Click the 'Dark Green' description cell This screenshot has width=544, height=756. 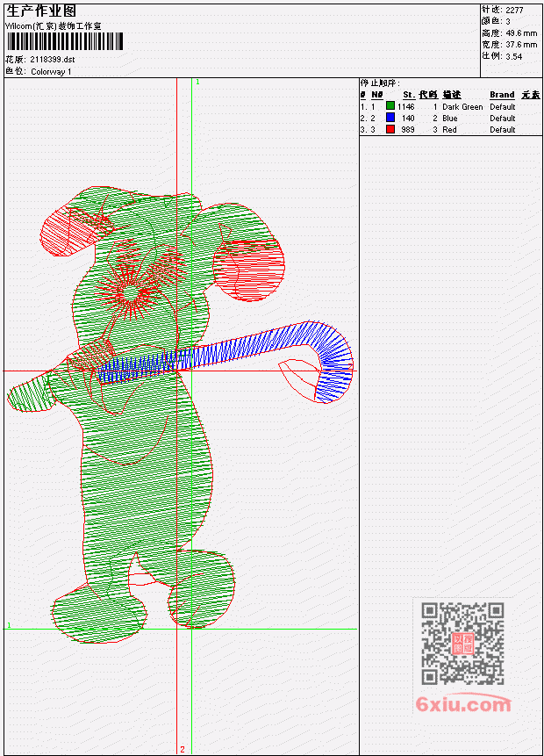click(462, 106)
